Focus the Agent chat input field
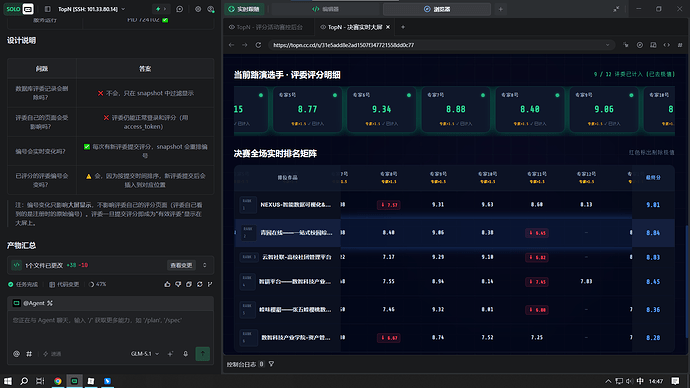 110,320
